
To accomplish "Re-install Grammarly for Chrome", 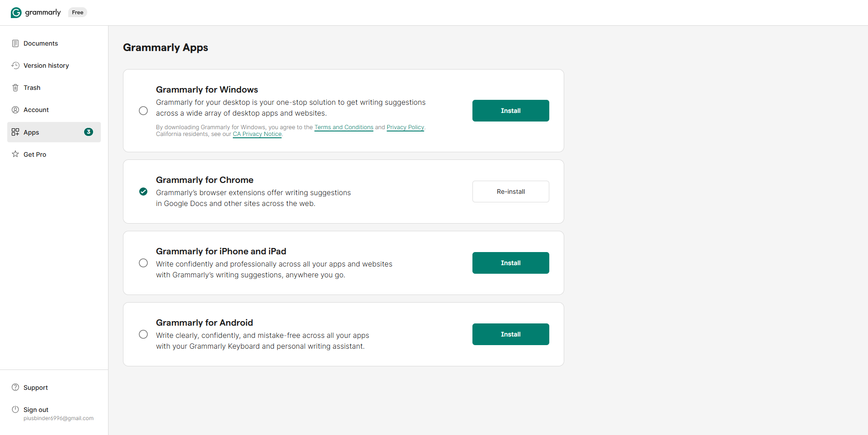I will pyautogui.click(x=511, y=192).
